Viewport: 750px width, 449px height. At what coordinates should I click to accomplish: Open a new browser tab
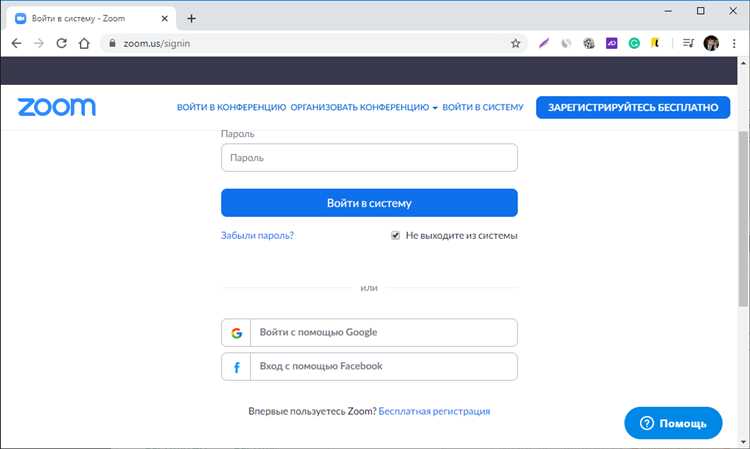[x=191, y=18]
